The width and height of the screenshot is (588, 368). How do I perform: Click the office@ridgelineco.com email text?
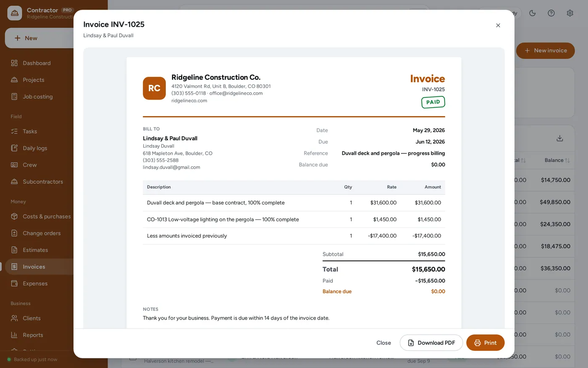coord(236,93)
